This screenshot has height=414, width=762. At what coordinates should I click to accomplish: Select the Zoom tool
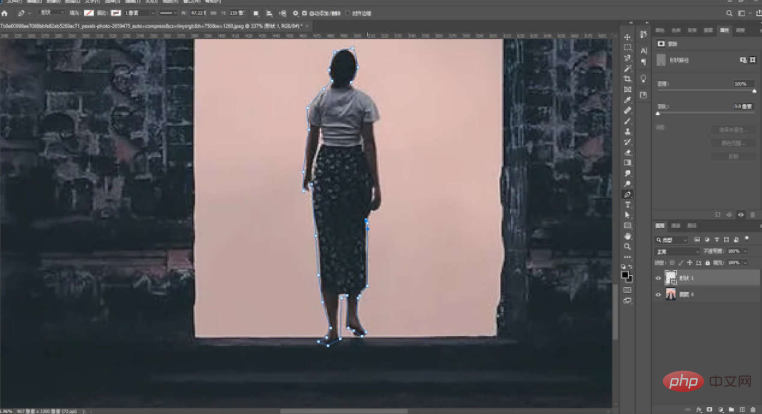tap(627, 247)
